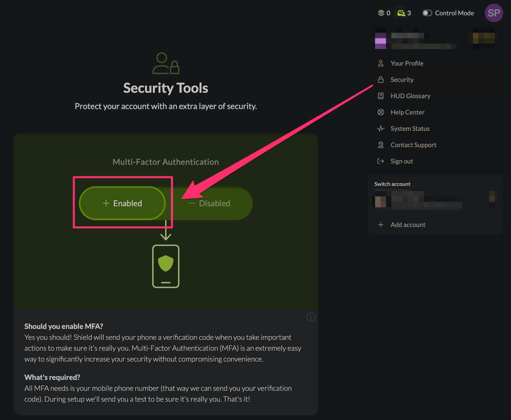This screenshot has height=420, width=511.
Task: Click the Security Tools user-lock icon
Action: [x=166, y=63]
